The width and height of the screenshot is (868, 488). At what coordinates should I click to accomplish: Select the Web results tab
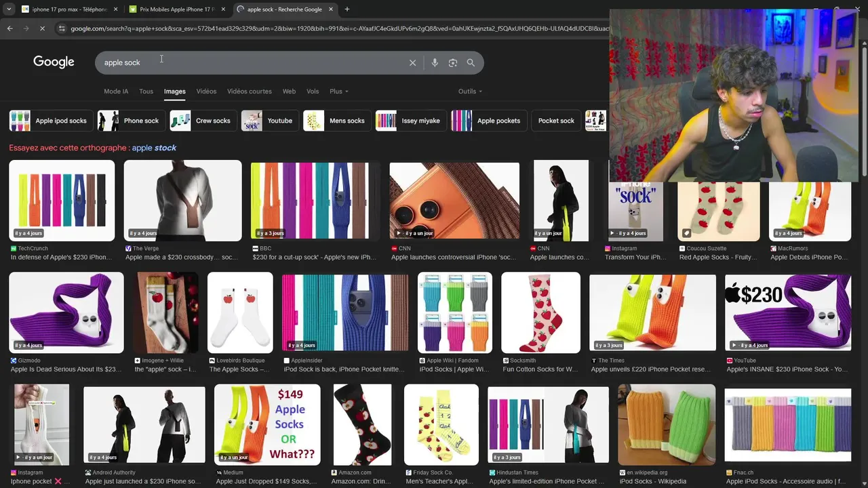coord(289,91)
